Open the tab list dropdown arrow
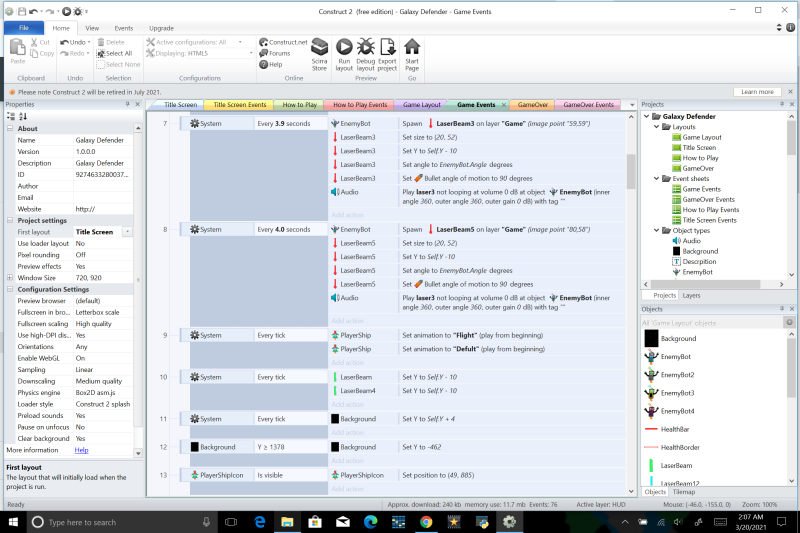The height and width of the screenshot is (533, 800). click(x=632, y=105)
